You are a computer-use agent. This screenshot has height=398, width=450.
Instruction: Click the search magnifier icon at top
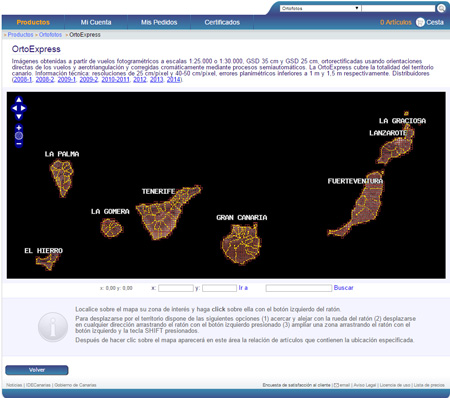[x=441, y=8]
